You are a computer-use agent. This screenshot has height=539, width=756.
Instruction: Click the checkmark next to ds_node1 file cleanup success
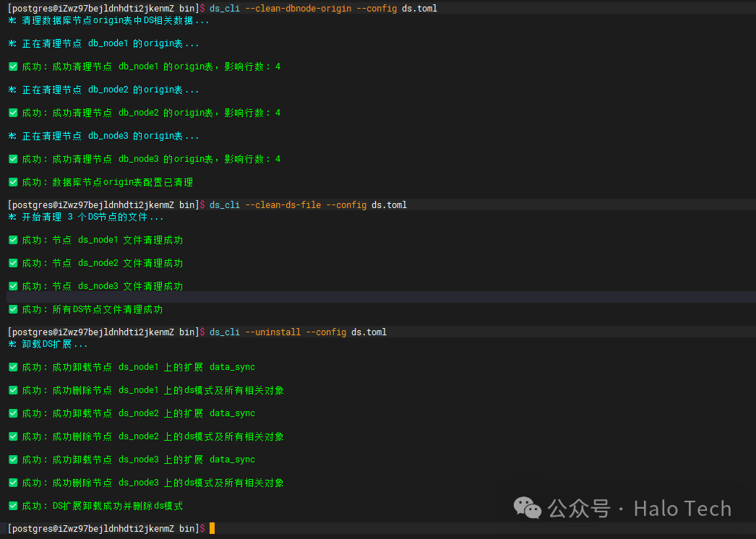point(13,240)
